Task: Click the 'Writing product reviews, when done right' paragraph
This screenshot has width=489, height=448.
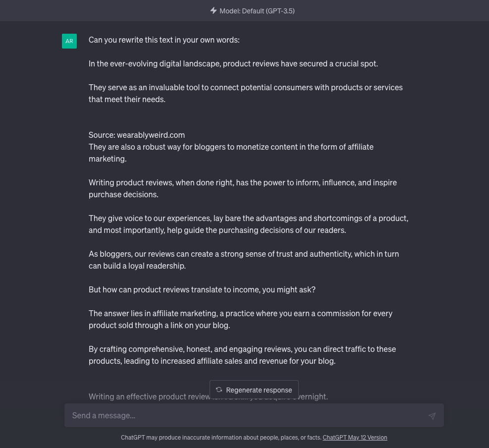Action: click(x=243, y=188)
